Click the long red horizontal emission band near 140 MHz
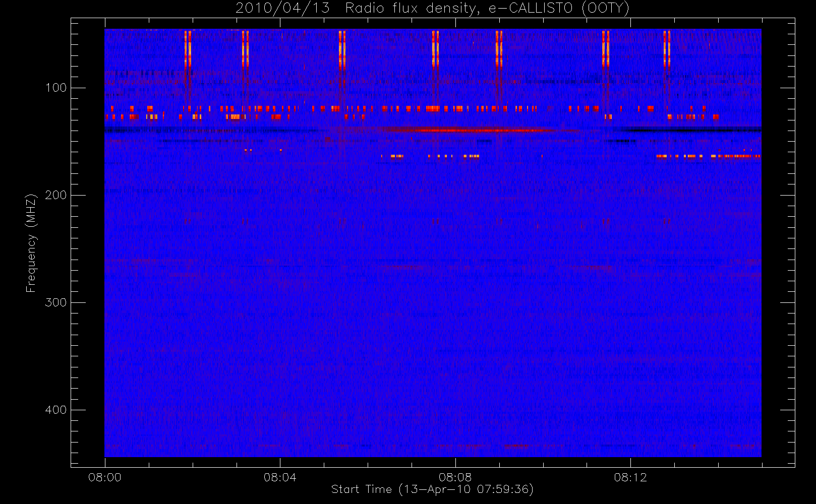 tap(477, 130)
